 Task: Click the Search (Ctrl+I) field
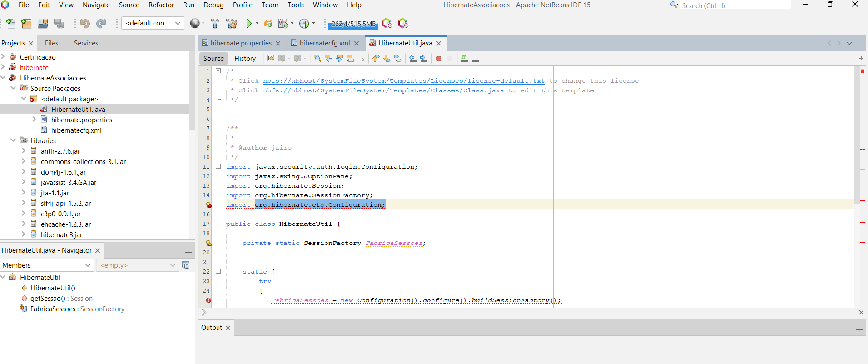[x=736, y=5]
